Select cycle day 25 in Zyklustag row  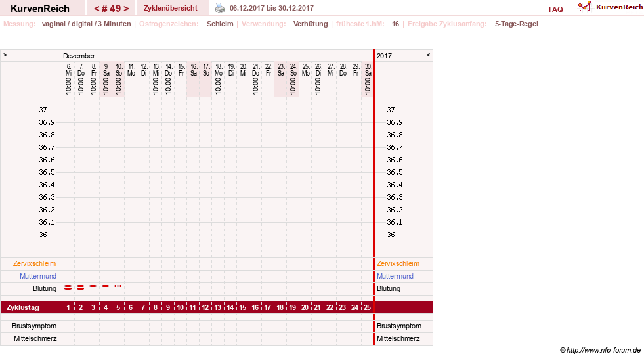(367, 307)
